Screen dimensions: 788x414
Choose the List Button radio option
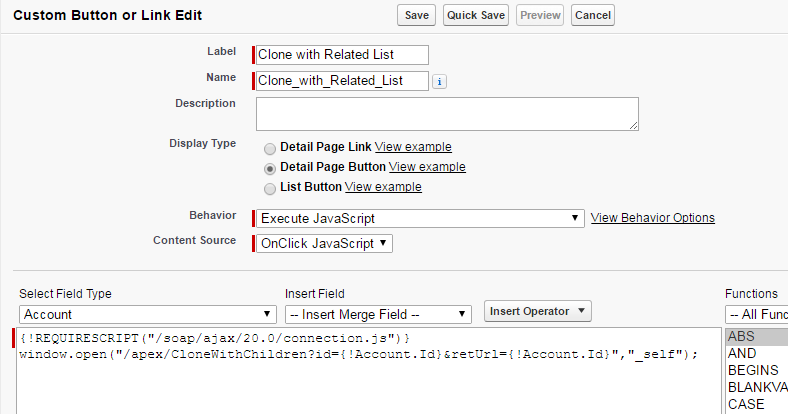pos(270,188)
